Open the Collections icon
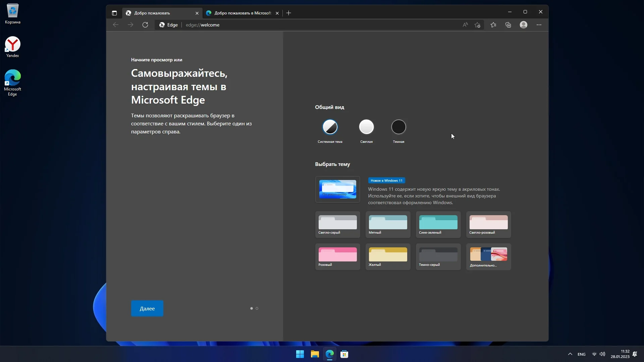 (508, 25)
